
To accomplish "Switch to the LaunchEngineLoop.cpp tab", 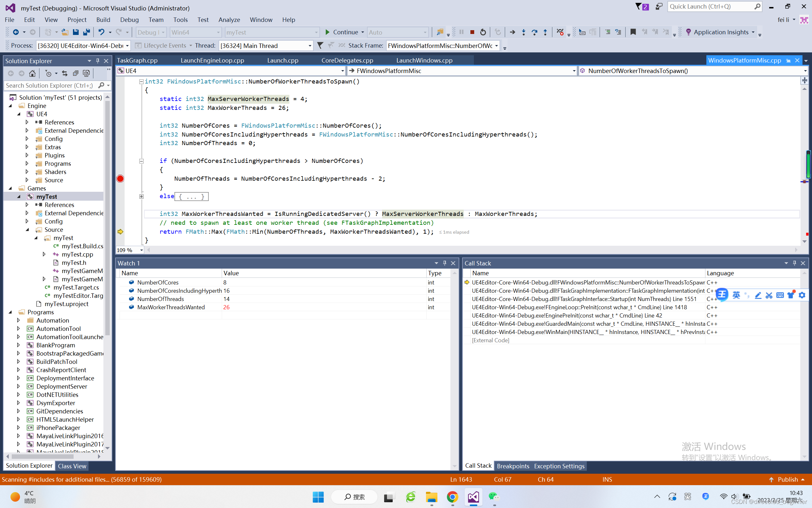I will click(213, 60).
